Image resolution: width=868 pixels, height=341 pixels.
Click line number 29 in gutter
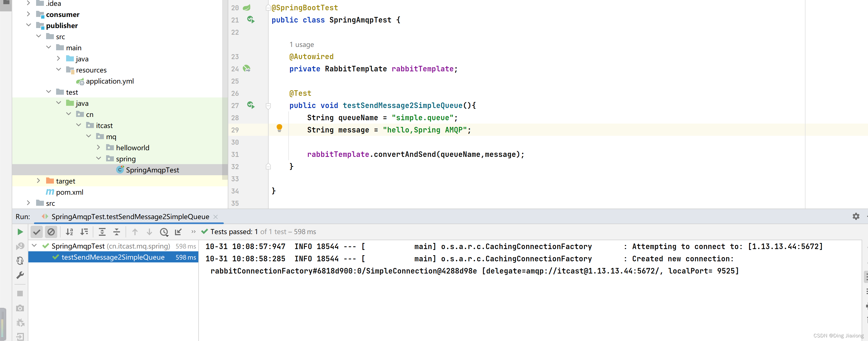pos(235,130)
